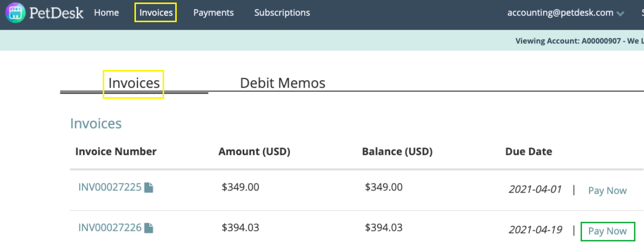Open the document icon beside INV00027225
This screenshot has height=250, width=644.
(149, 187)
